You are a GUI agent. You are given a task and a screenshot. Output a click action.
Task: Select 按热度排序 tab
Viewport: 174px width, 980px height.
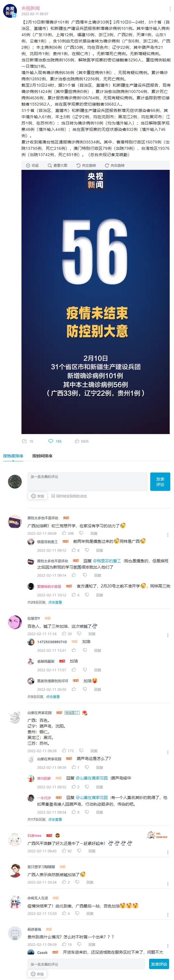click(13, 456)
